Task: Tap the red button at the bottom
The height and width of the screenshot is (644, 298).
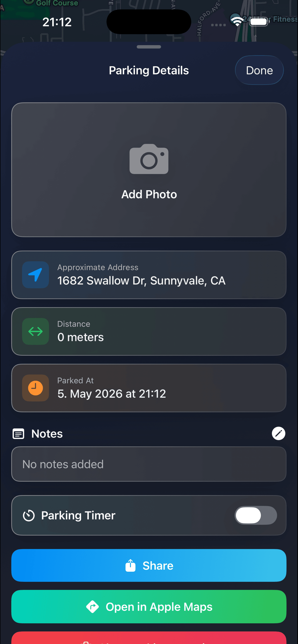Action: tap(149, 638)
